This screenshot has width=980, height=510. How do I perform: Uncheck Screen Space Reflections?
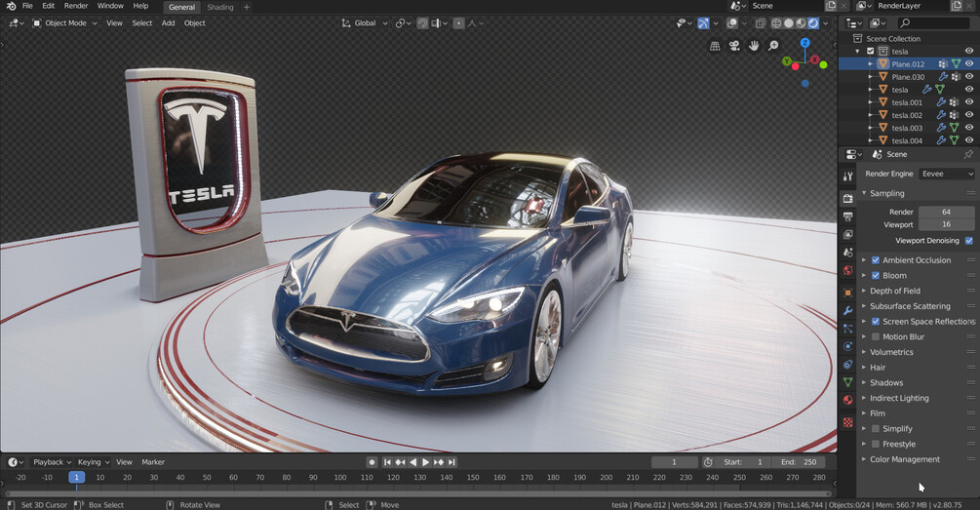[876, 321]
